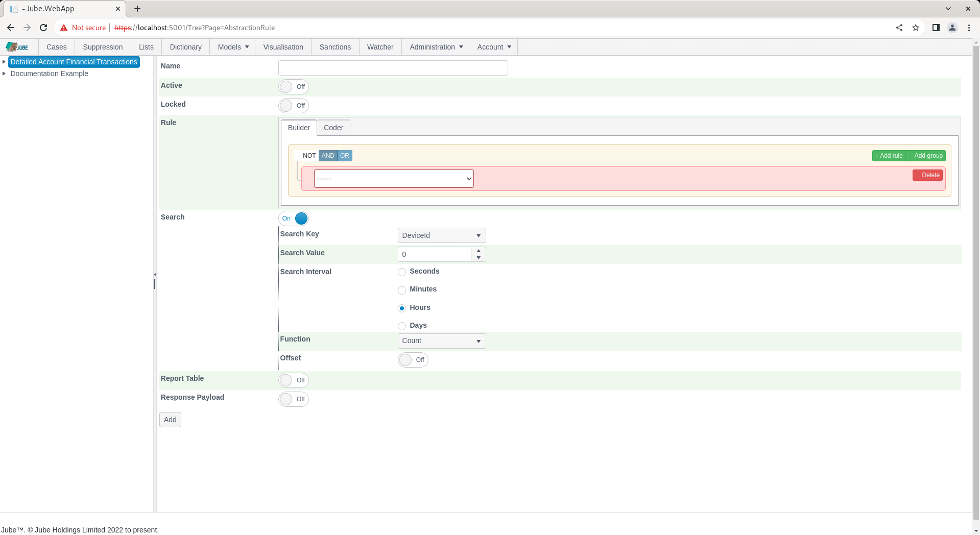Select Days search interval
The image size is (980, 535).
[402, 326]
